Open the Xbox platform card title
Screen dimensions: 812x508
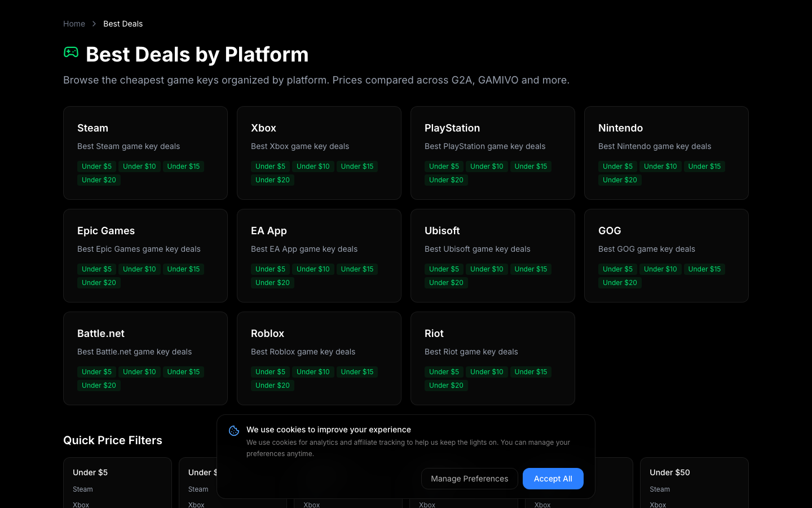(263, 128)
